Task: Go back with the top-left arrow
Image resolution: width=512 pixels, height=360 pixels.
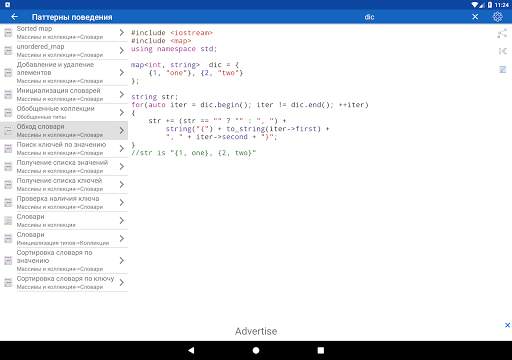Action: [x=14, y=17]
